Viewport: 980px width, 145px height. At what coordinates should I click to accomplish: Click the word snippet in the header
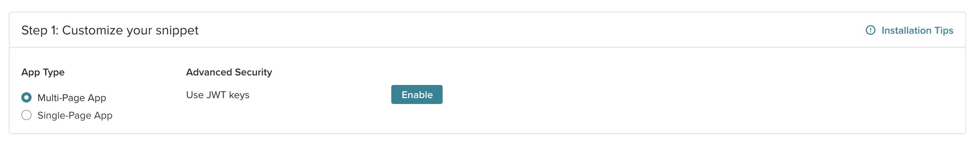[x=177, y=31]
